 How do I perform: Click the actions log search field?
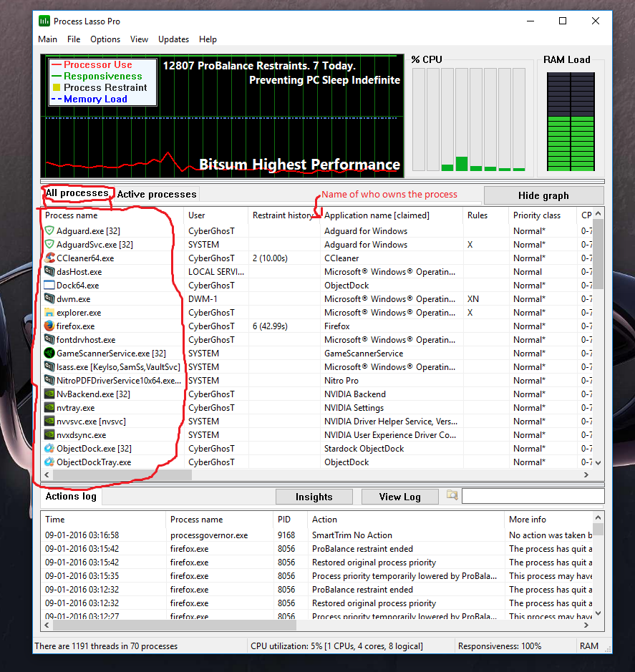pyautogui.click(x=533, y=496)
